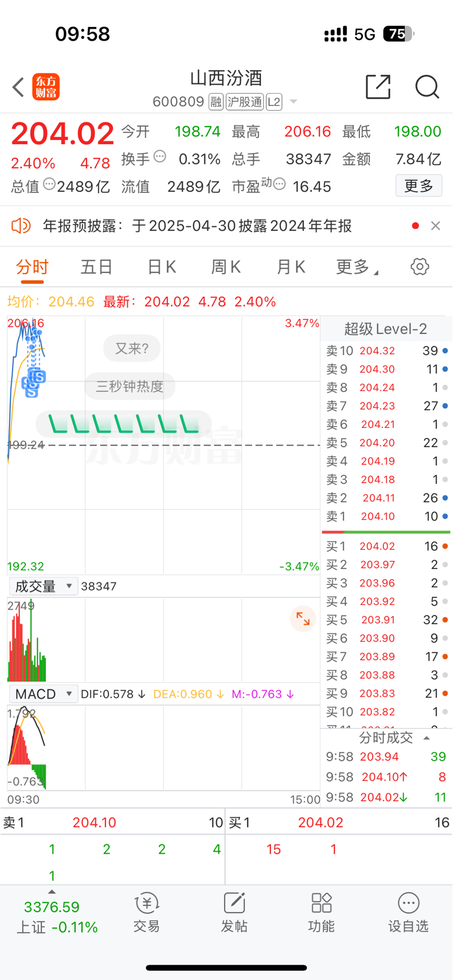Open the 成交量 indicator dropdown
Viewport: 453px width, 980px height.
tap(44, 586)
